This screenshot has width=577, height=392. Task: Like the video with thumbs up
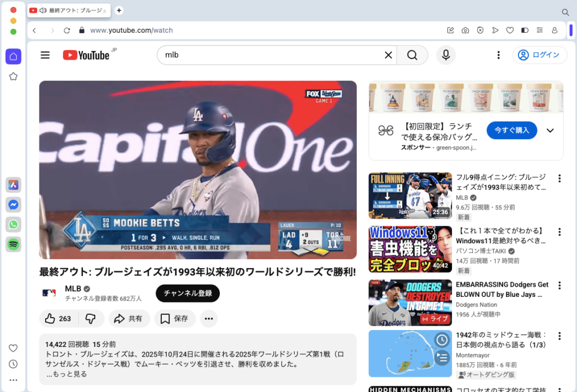[x=57, y=318]
